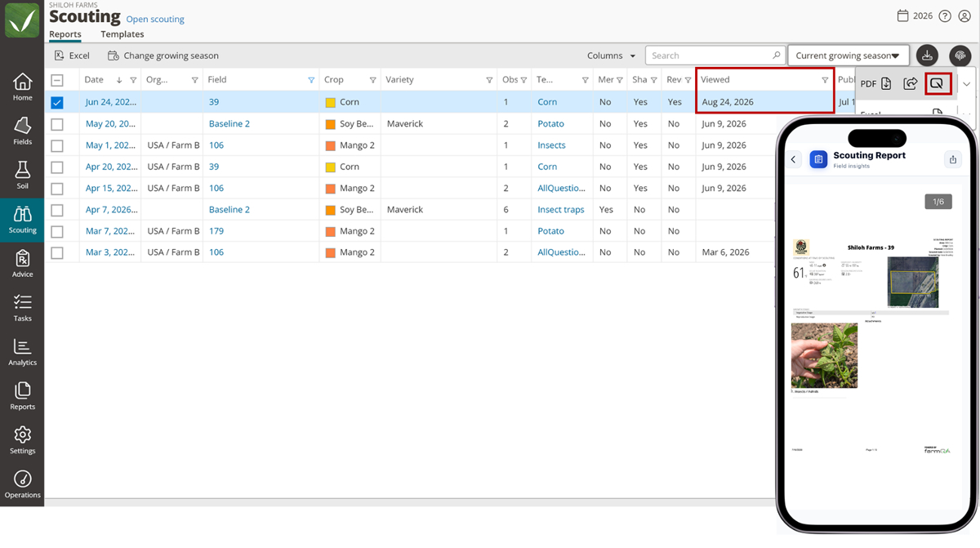
Task: Click the Change growing season button
Action: point(163,56)
